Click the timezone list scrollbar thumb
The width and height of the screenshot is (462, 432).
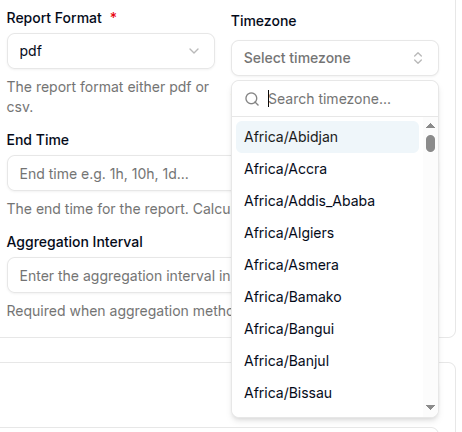pyautogui.click(x=430, y=143)
